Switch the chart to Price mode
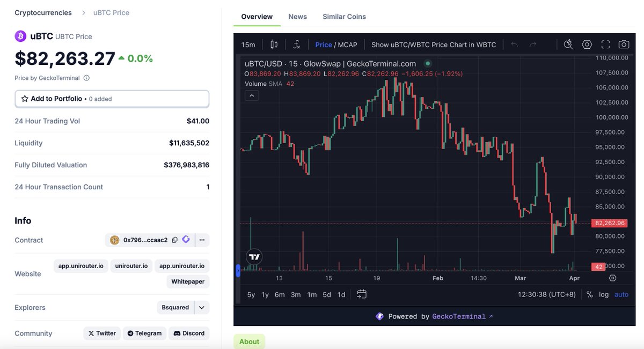 [324, 44]
